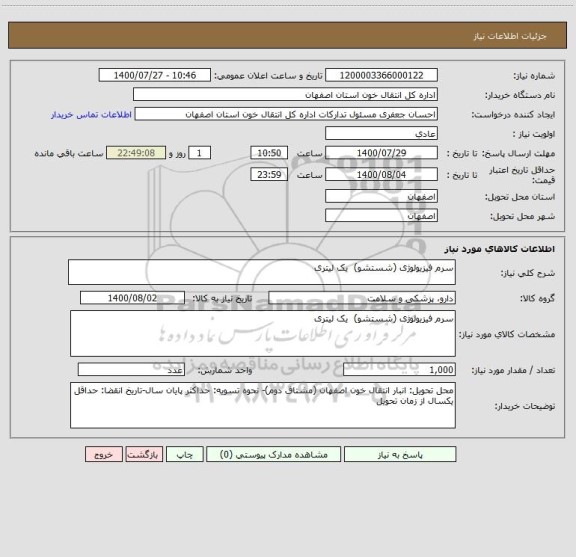The width and height of the screenshot is (576, 557).
Task: Click priority field showing عادی
Action: (381, 134)
